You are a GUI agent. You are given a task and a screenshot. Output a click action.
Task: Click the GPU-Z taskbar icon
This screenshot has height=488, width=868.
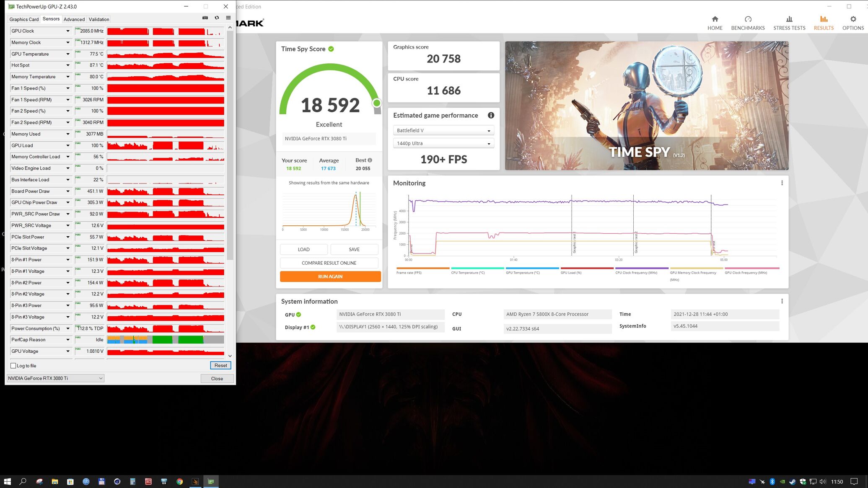pos(211,481)
